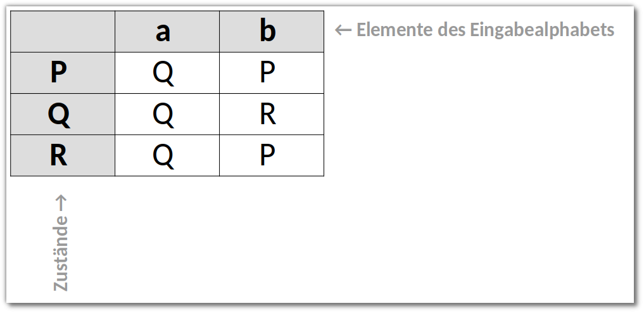The width and height of the screenshot is (644, 313).
Task: Click the column header 'a'
Action: (x=167, y=32)
